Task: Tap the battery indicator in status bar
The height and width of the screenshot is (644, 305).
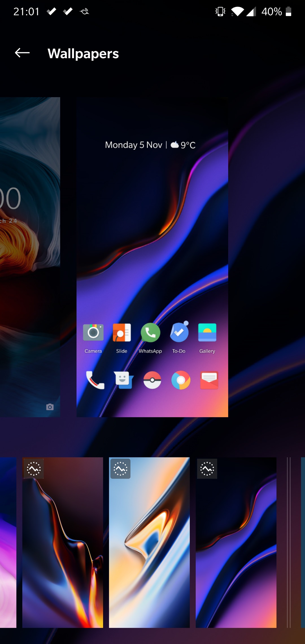Action: point(288,12)
